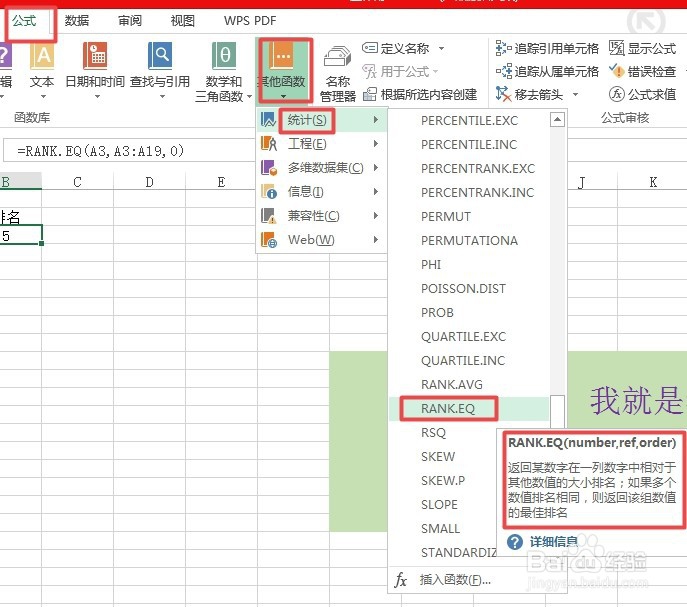Expand the 工程(E) submenu arrow
Viewport: 687px width, 607px height.
click(375, 143)
